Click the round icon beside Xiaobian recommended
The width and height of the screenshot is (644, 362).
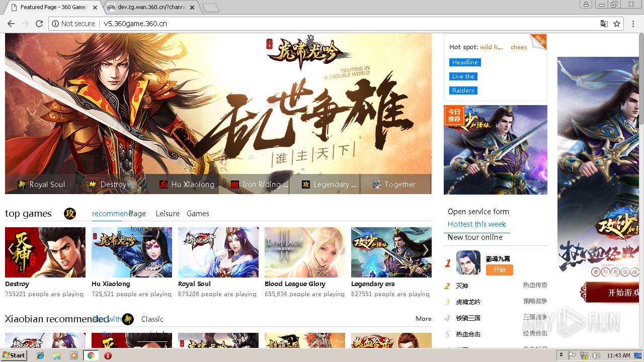[x=128, y=319]
